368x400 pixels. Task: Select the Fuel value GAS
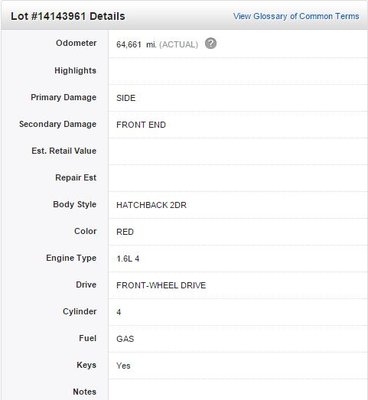coord(125,339)
